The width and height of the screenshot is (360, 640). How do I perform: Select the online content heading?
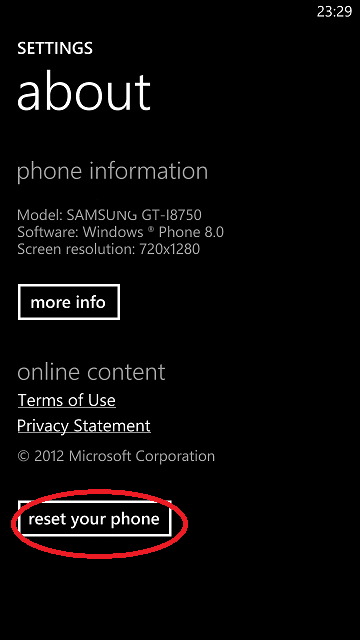[x=91, y=372]
